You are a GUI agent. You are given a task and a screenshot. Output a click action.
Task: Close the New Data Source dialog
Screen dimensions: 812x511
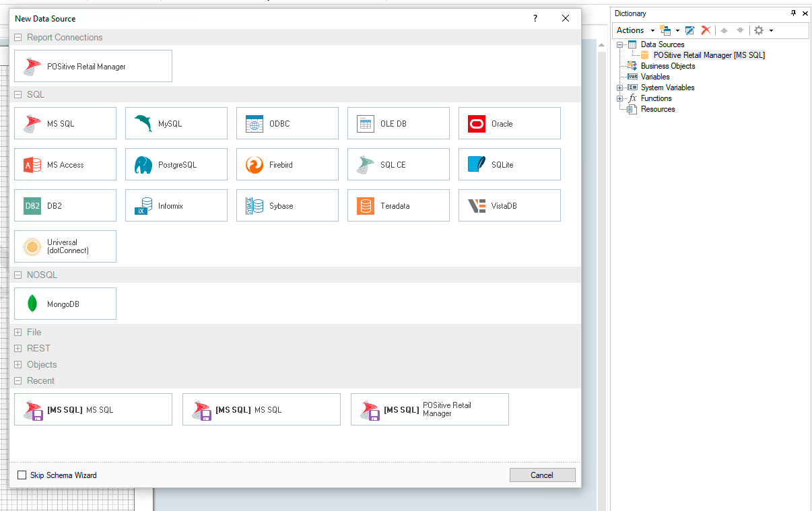[566, 19]
